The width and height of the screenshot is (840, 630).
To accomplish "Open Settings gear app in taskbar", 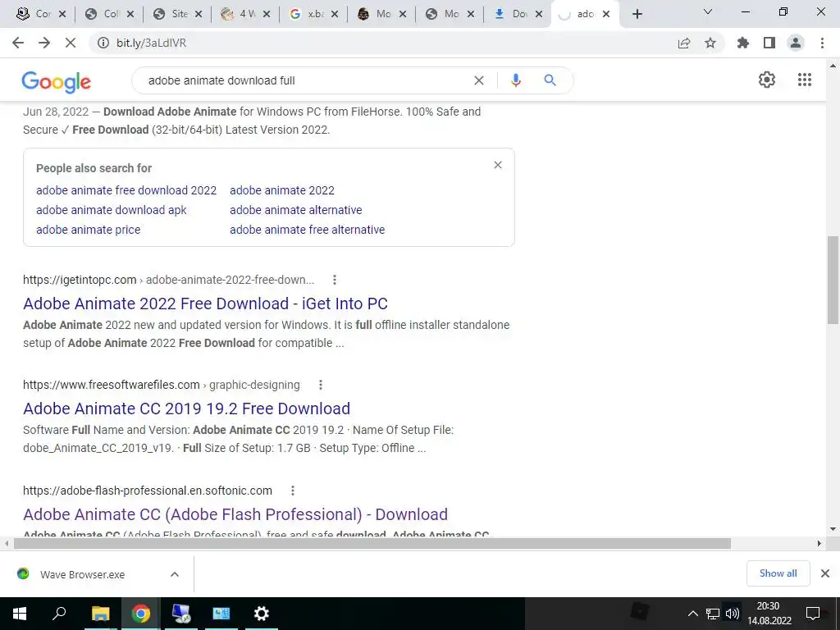I will pos(262,614).
